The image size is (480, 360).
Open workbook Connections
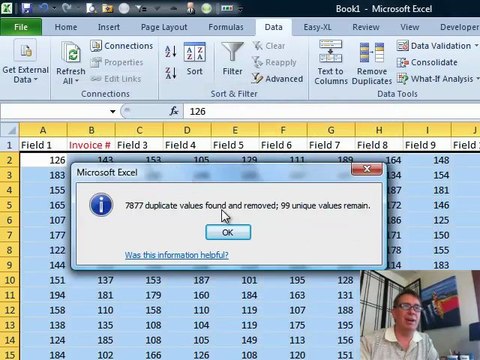122,46
